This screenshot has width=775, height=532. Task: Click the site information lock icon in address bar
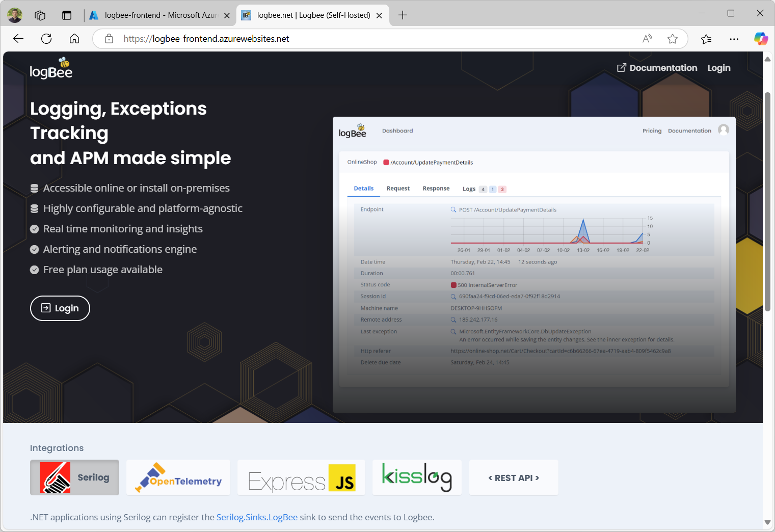(109, 38)
